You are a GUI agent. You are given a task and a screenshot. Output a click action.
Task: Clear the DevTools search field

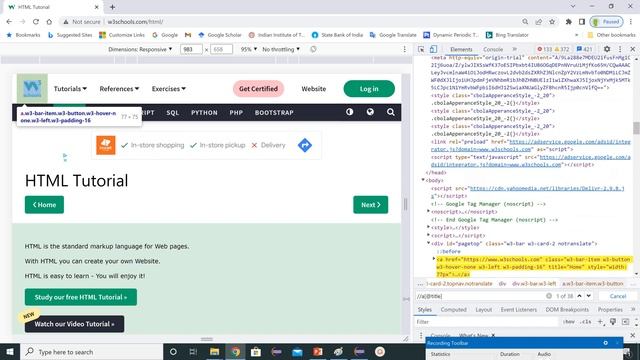pyautogui.click(x=549, y=296)
